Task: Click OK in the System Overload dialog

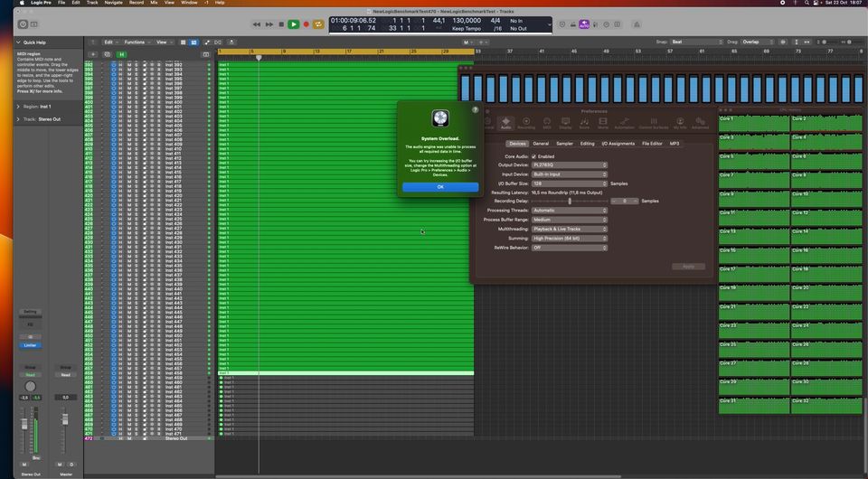Action: pos(440,187)
